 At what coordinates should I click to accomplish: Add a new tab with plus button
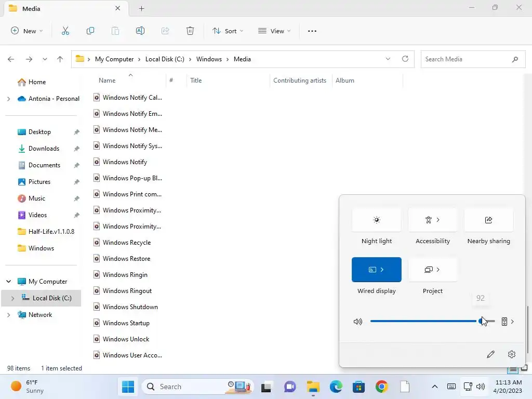[x=141, y=8]
